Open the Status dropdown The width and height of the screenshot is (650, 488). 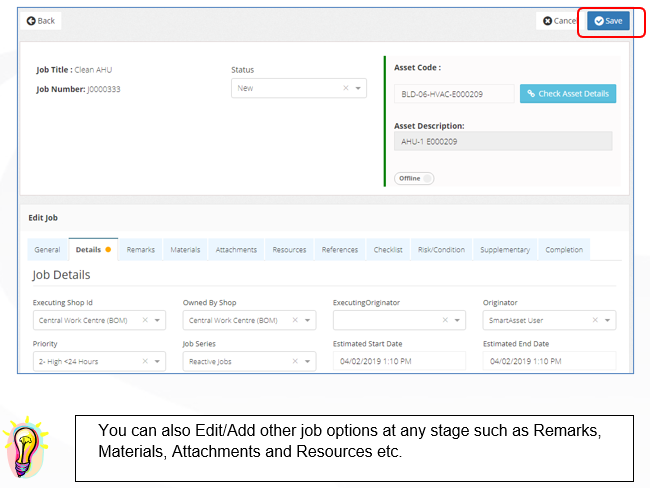pos(358,88)
